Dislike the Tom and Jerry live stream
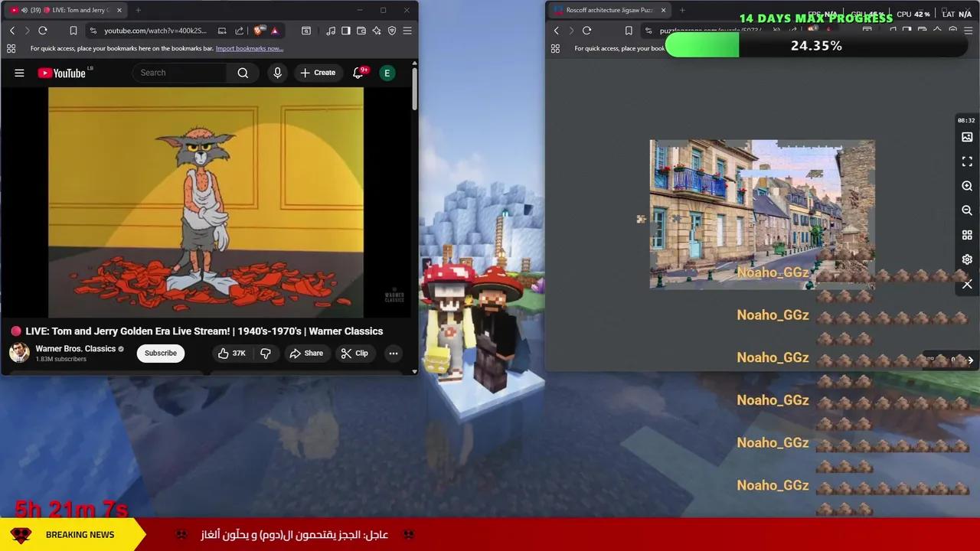 point(266,353)
